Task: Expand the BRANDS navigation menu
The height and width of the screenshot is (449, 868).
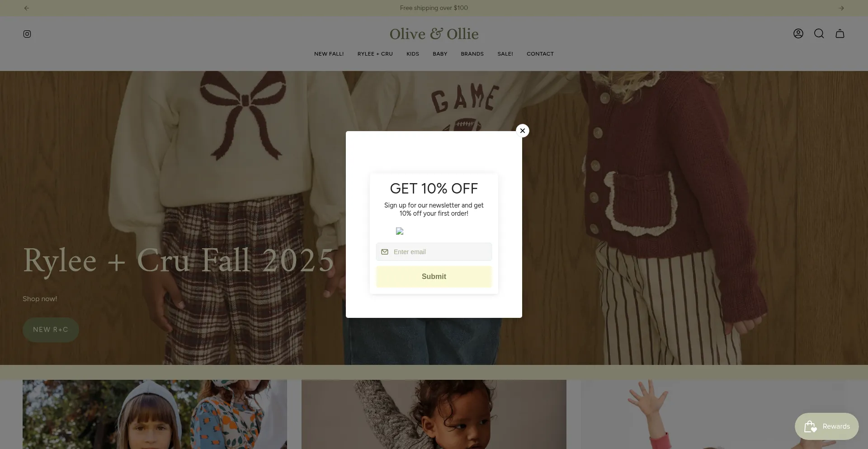Action: pyautogui.click(x=472, y=54)
